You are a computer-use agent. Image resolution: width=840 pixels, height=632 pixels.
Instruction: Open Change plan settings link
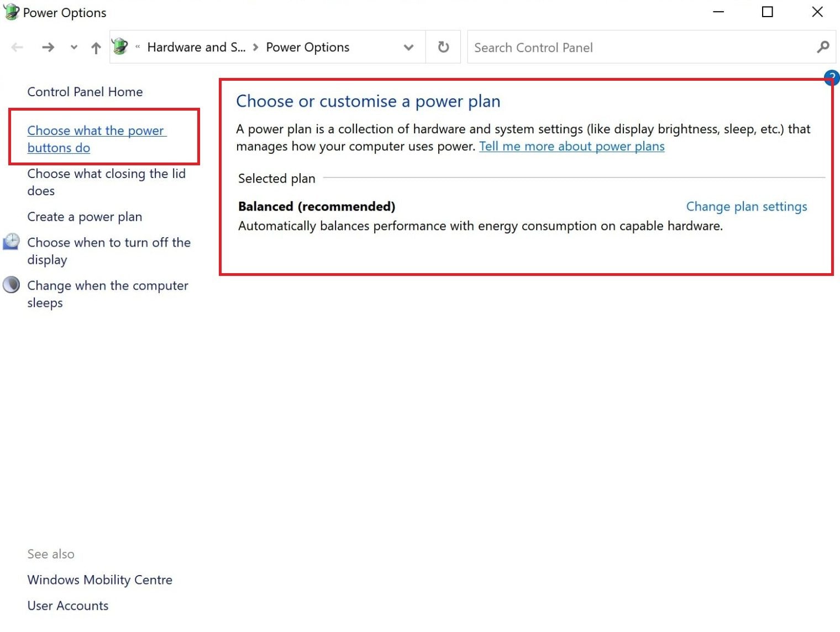point(746,207)
